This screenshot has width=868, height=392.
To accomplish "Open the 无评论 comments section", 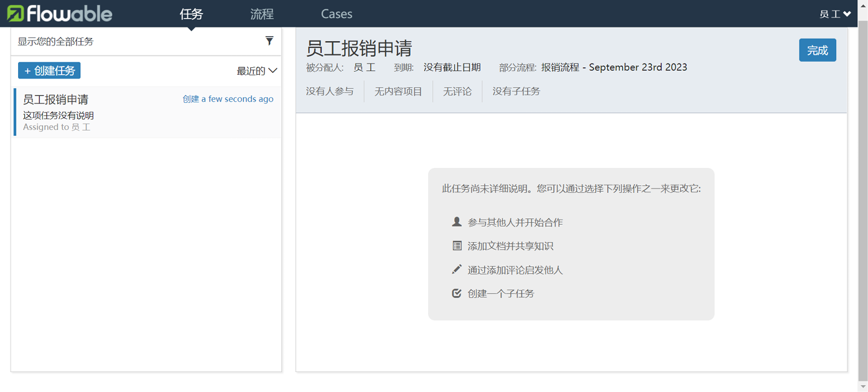I will pyautogui.click(x=457, y=91).
